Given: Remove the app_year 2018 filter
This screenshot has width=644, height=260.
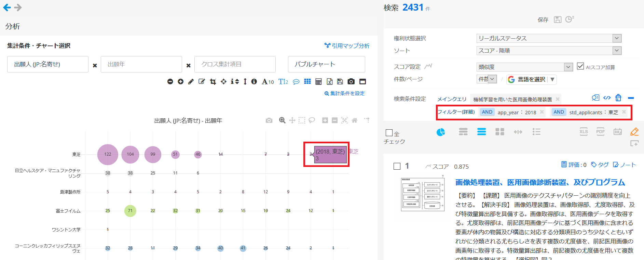Looking at the screenshot, I should [x=542, y=112].
